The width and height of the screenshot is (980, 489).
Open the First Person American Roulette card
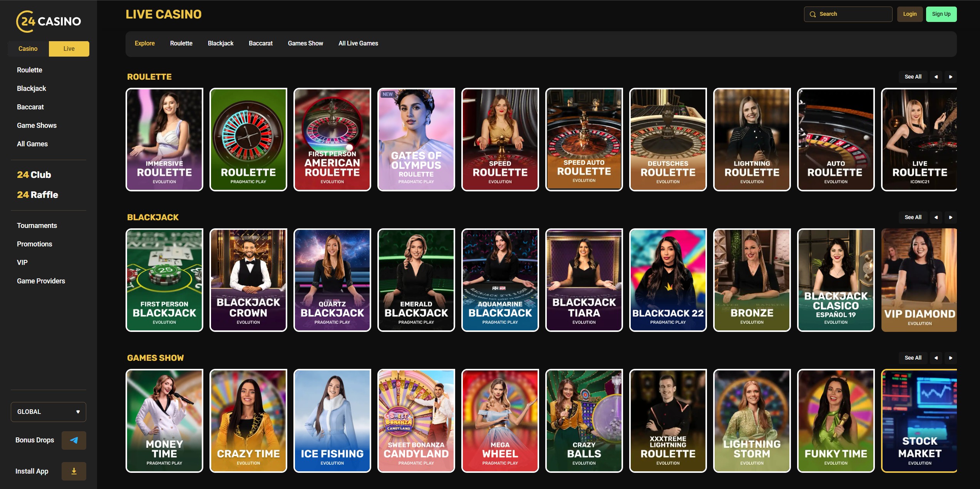[x=332, y=139]
